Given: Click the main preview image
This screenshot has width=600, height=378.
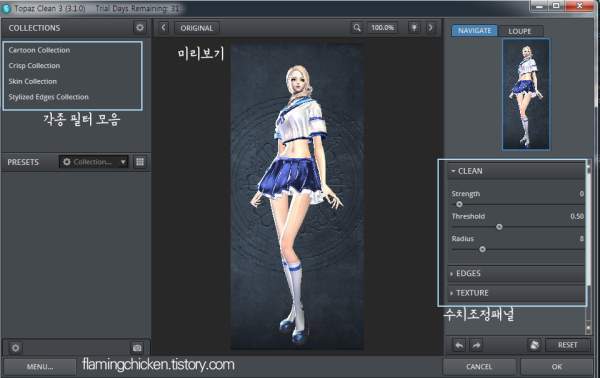Looking at the screenshot, I should 297,196.
